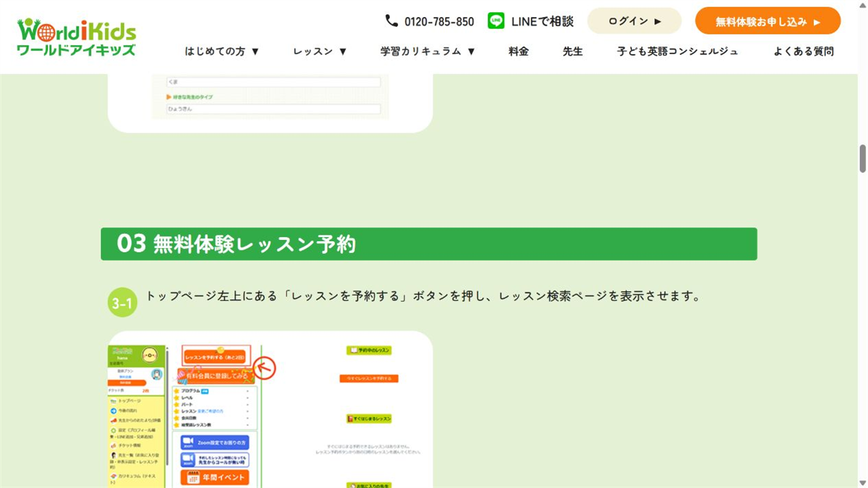This screenshot has width=868, height=488.
Task: Open the ログイン login button
Action: tap(634, 21)
